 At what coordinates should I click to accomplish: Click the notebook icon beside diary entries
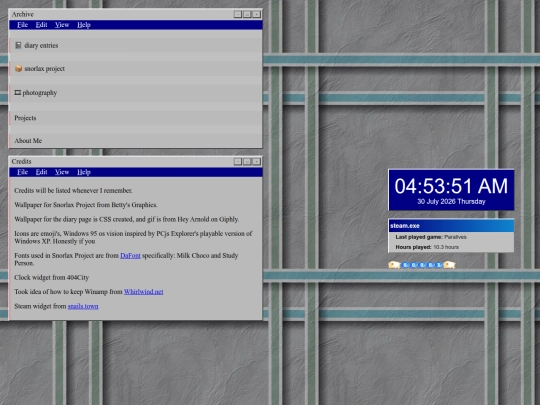coord(18,45)
